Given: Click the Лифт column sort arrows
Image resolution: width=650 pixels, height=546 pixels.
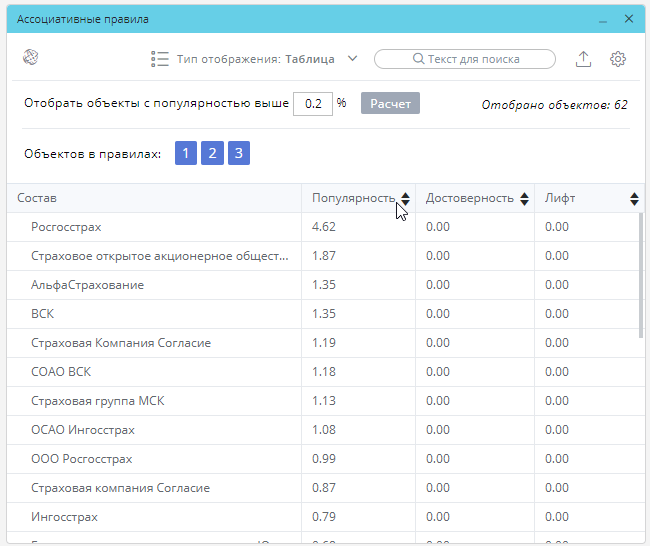Looking at the screenshot, I should (634, 199).
